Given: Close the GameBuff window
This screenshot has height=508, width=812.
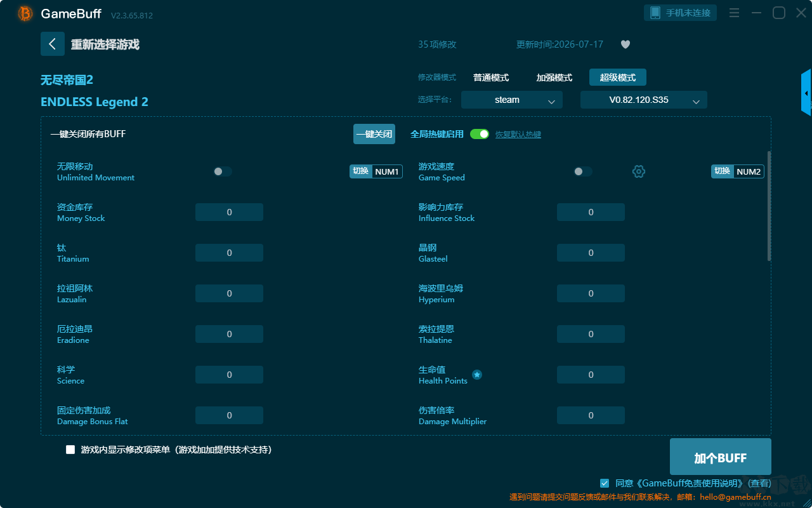Looking at the screenshot, I should click(801, 13).
